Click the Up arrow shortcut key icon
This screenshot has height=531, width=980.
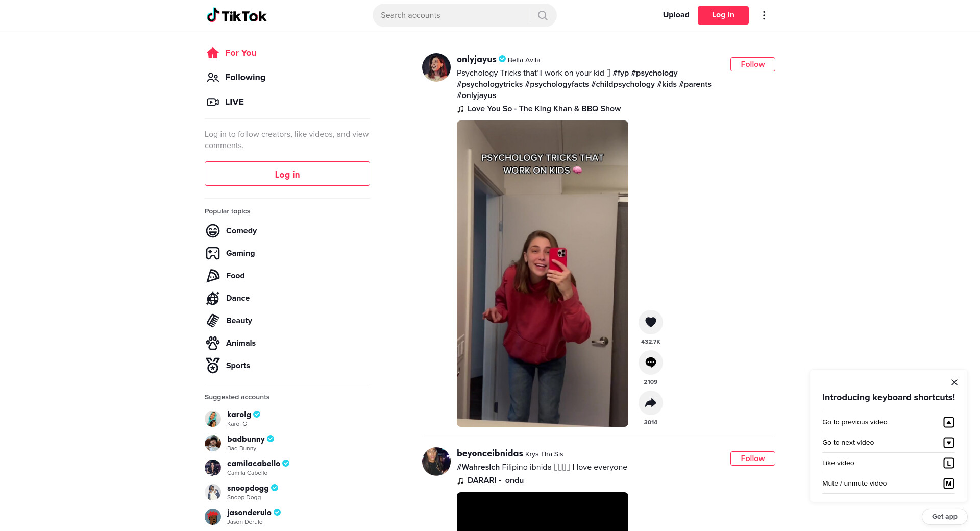click(x=948, y=422)
